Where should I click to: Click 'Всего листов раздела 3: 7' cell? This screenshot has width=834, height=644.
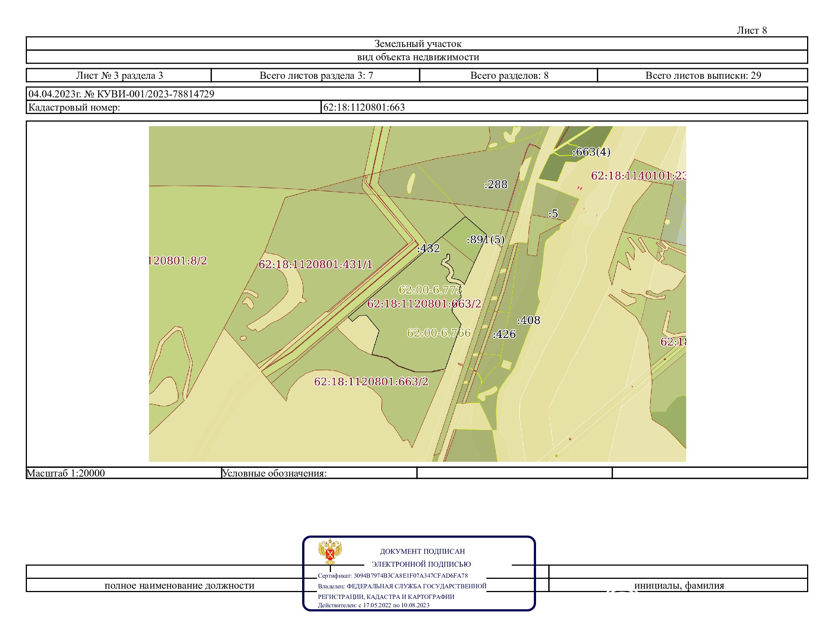click(316, 75)
